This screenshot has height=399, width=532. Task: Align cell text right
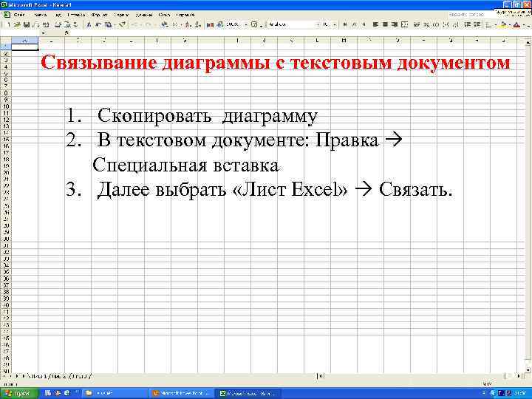(x=395, y=24)
